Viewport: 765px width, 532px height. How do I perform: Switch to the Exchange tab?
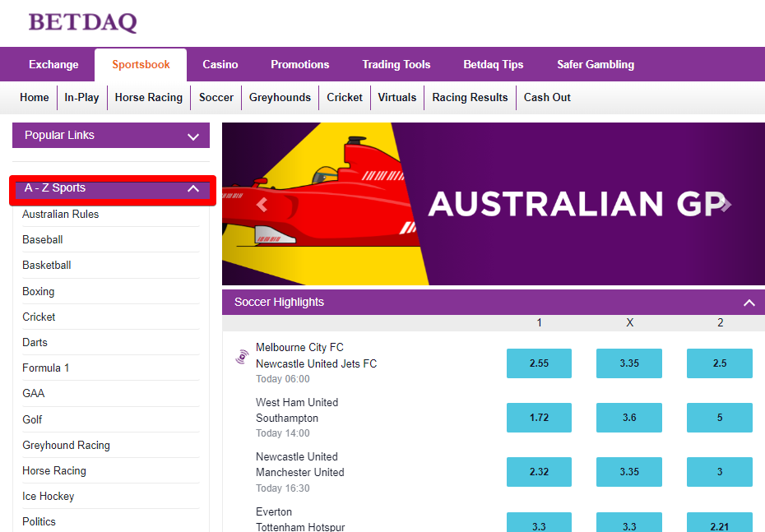(53, 64)
